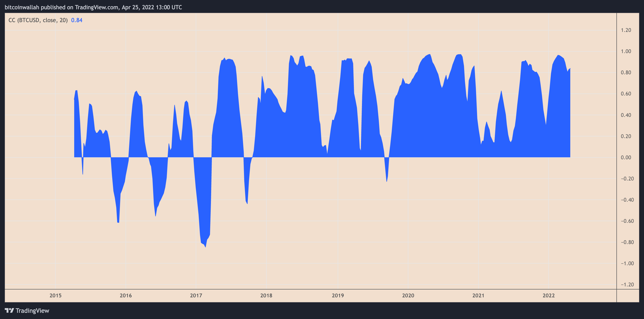Click the 1.00 level on the value axis
Image resolution: width=644 pixels, height=319 pixels.
tap(626, 51)
